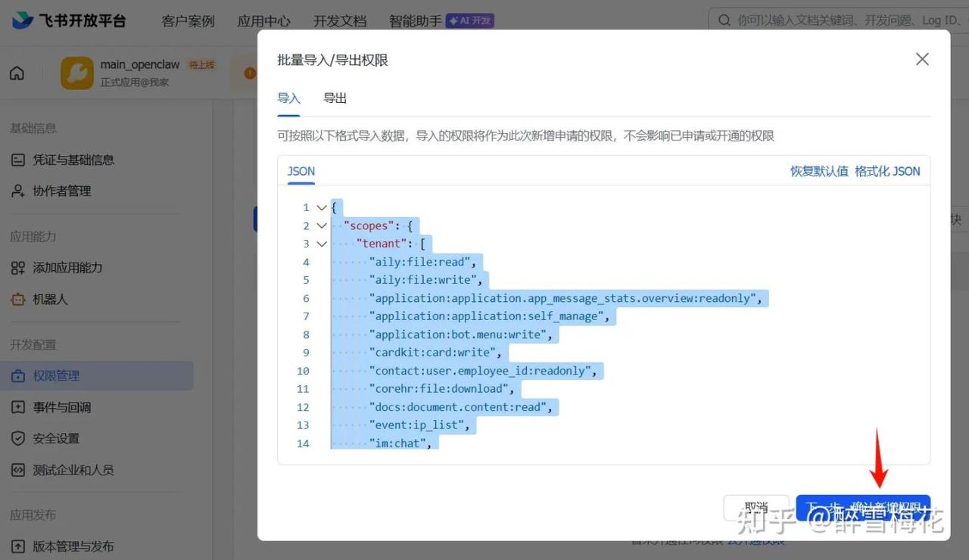Click the 安全设置 shield icon
Viewport: 969px width, 560px height.
pos(18,438)
